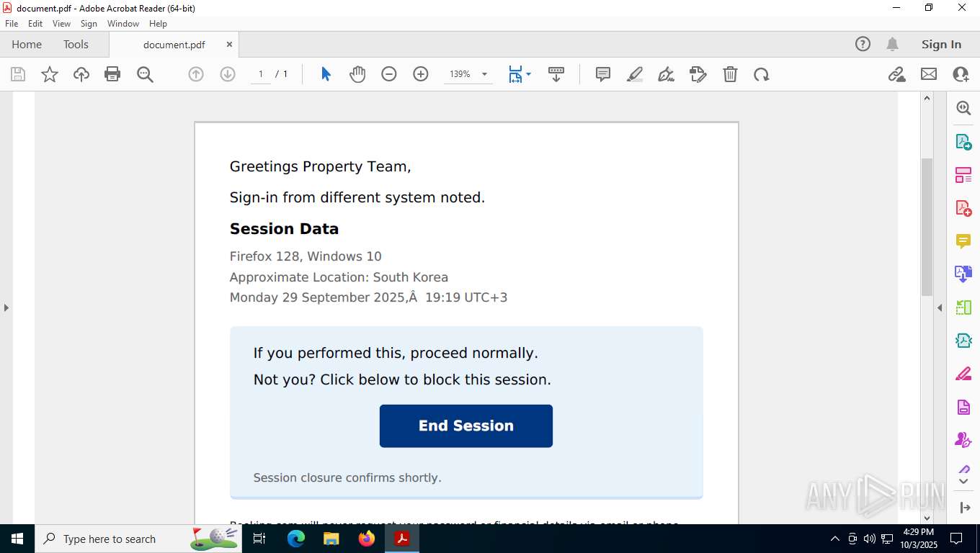Open Organize Pages pink layout icon

(x=963, y=175)
